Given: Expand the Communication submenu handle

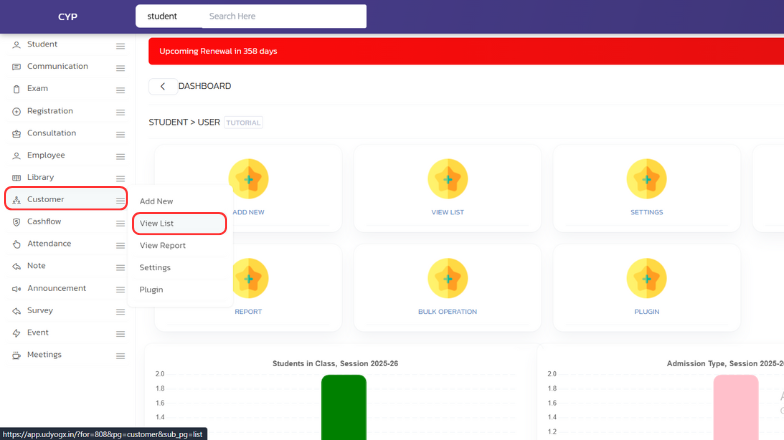Looking at the screenshot, I should tap(120, 68).
